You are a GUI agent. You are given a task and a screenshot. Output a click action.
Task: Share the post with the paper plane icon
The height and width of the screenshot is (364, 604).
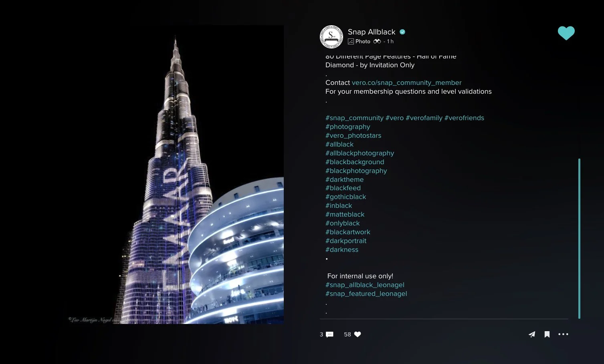tap(532, 334)
